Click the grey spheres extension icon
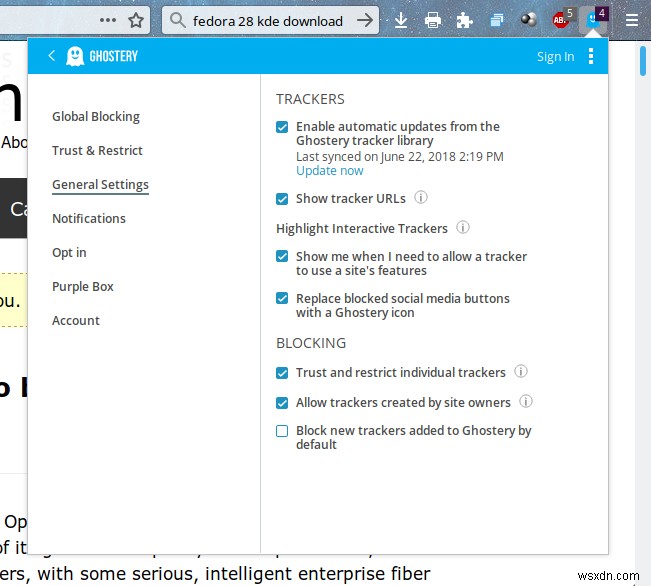 tap(529, 19)
